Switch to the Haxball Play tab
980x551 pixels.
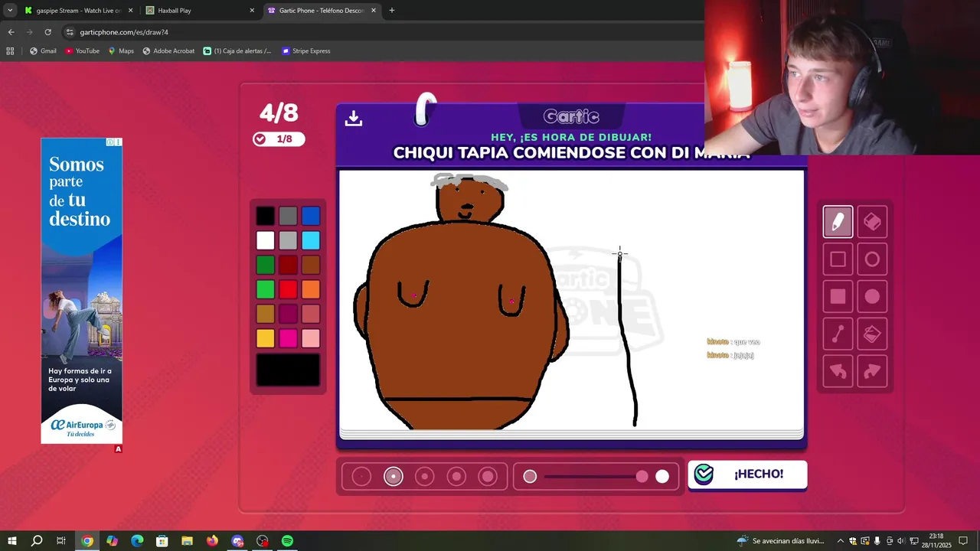[201, 11]
